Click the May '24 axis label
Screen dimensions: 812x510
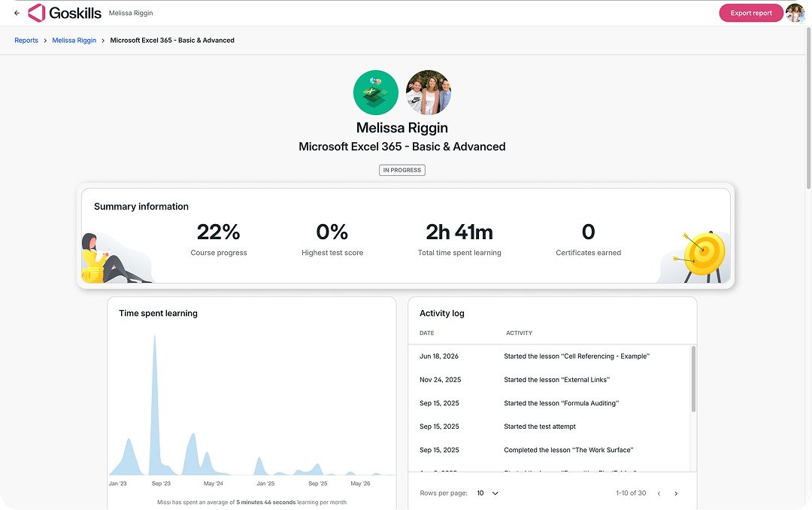214,483
